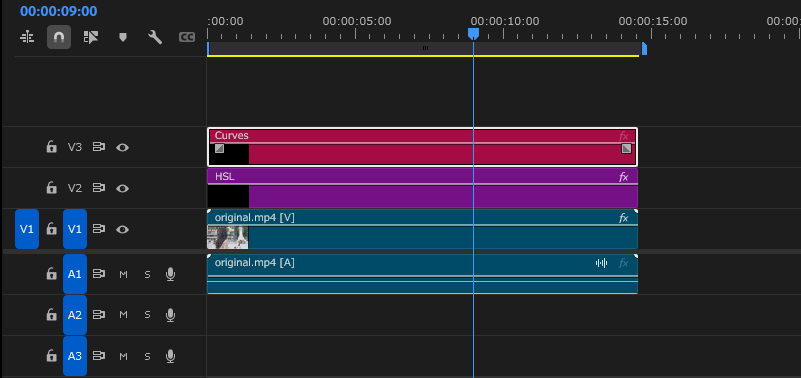Hide track V1 output with eye icon

[x=122, y=229]
